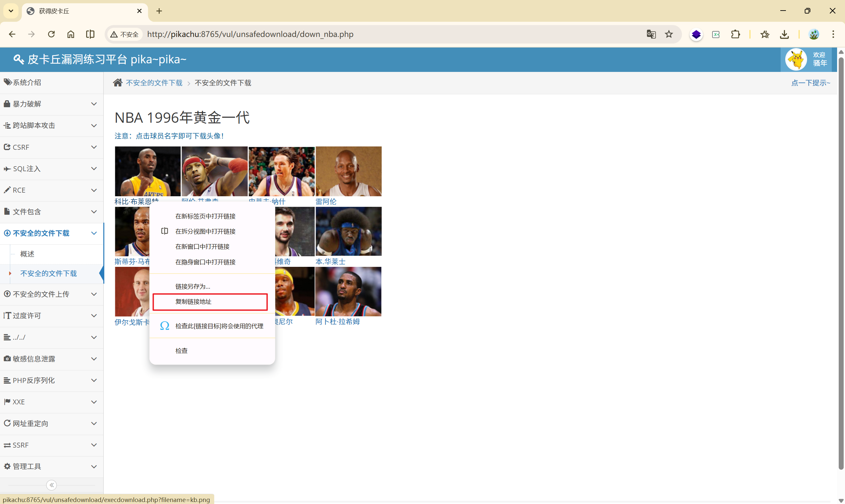The width and height of the screenshot is (845, 504).
Task: Choose 在新标签页中打开链接 menu entry
Action: coord(205,216)
